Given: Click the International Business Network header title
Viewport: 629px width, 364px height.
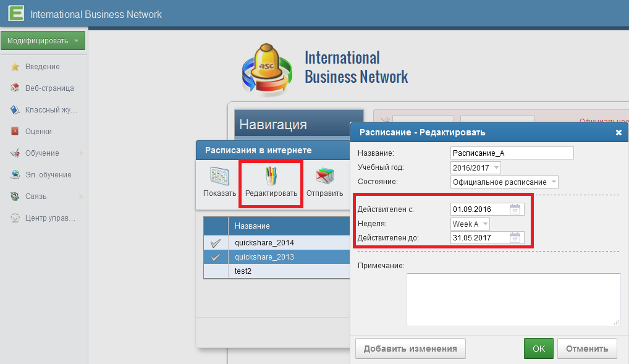Looking at the screenshot, I should [96, 14].
